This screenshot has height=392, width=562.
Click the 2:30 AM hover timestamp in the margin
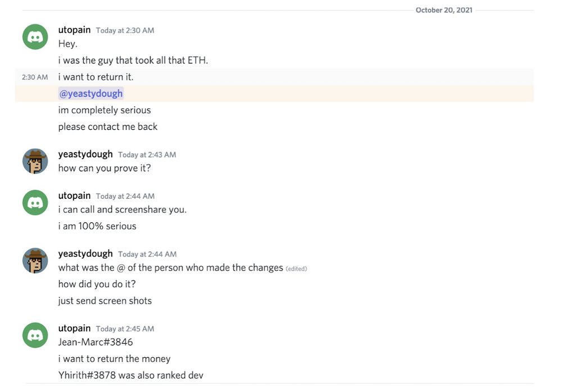[x=35, y=77]
